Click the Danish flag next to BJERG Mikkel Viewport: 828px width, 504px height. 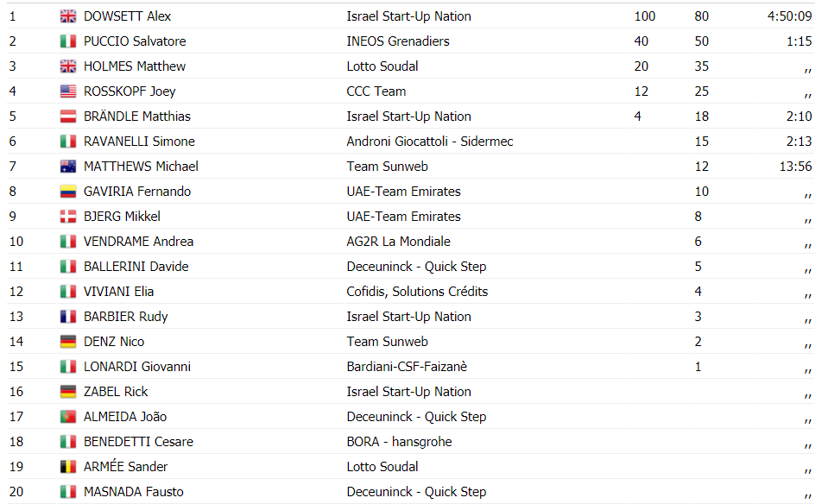point(68,217)
